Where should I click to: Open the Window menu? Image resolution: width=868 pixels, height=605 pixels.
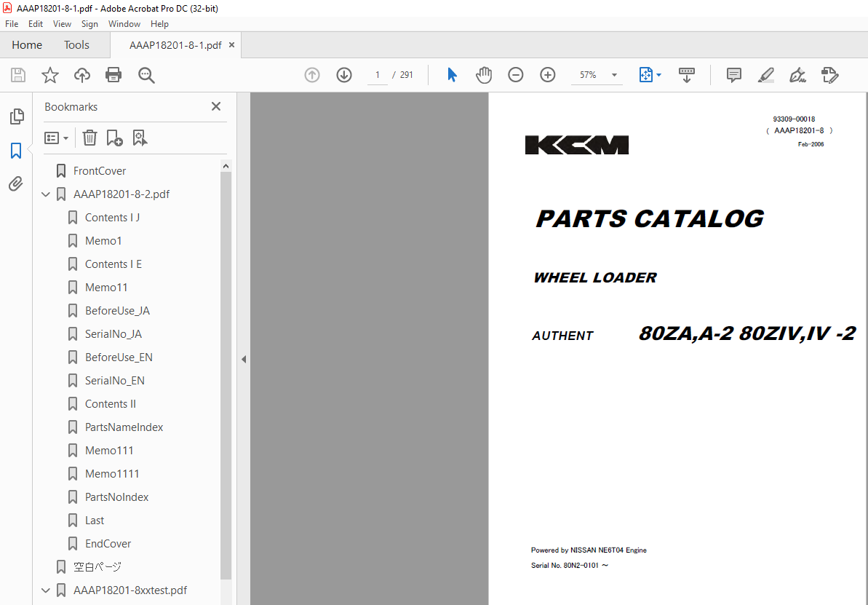[x=124, y=24]
